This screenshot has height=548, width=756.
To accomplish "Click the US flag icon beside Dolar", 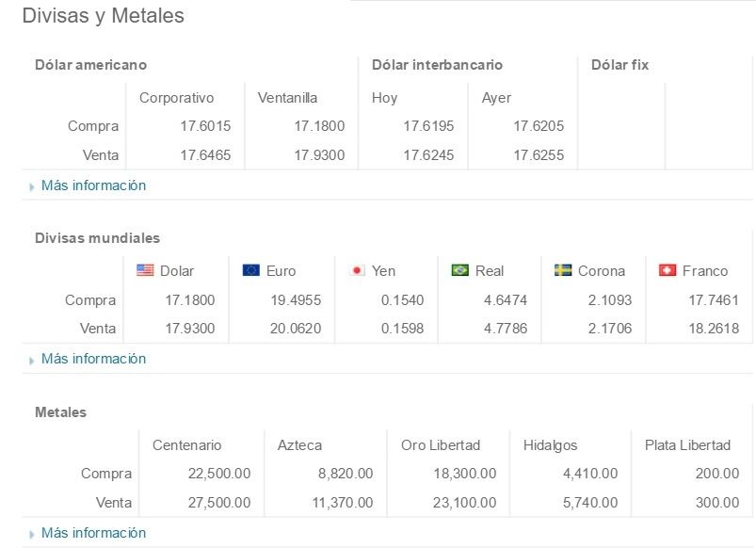I will pyautogui.click(x=143, y=270).
